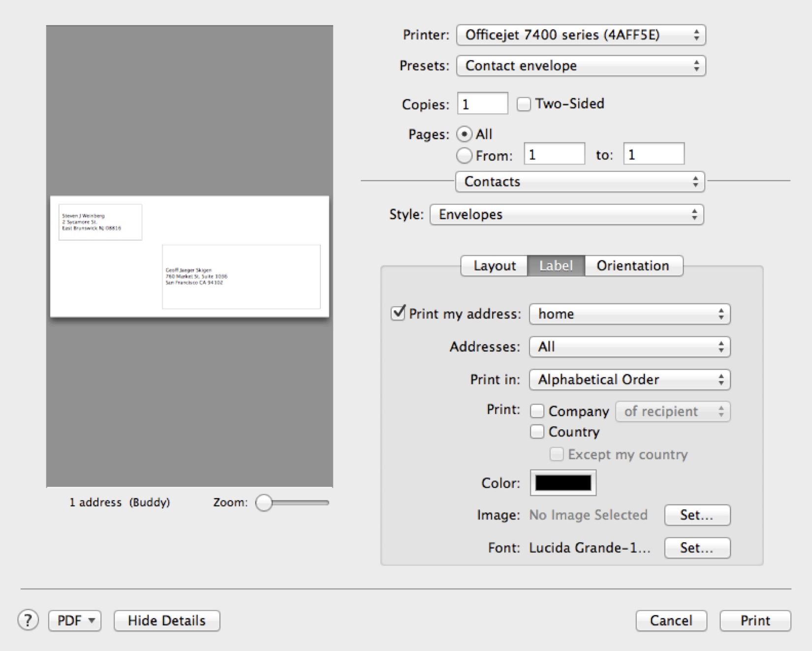Screen dimensions: 812x651
Task: Change the Style from Envelopes
Action: (566, 214)
